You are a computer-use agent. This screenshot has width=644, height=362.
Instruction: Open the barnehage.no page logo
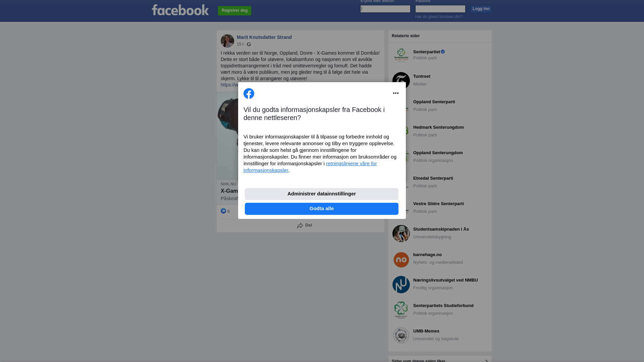click(x=401, y=259)
